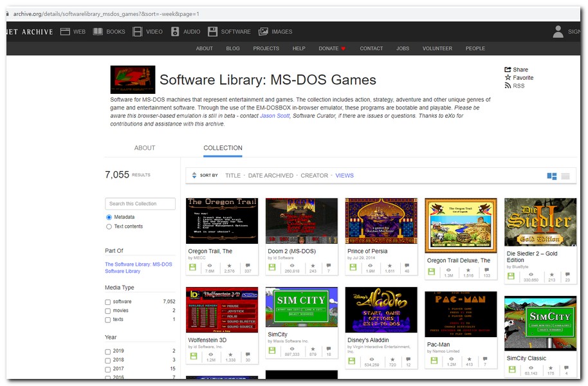
Task: Toggle the sort order arrows
Action: 194,176
